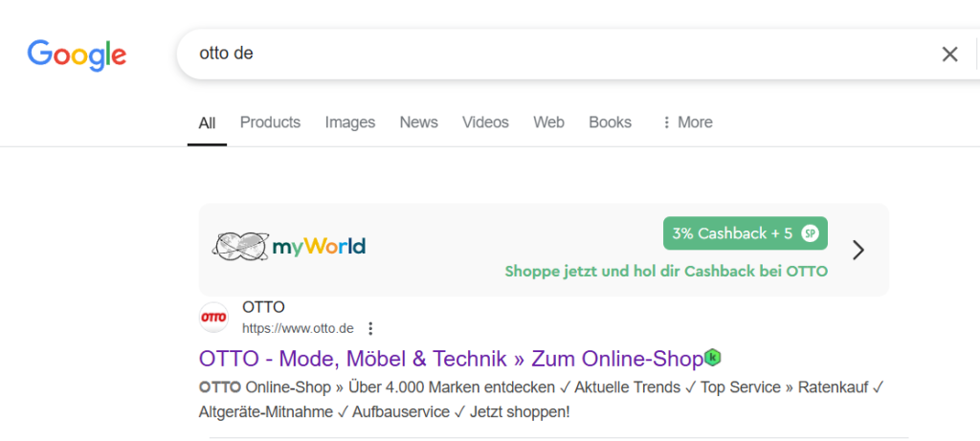Select the Web filter tab
The width and height of the screenshot is (980, 441).
pyautogui.click(x=548, y=122)
